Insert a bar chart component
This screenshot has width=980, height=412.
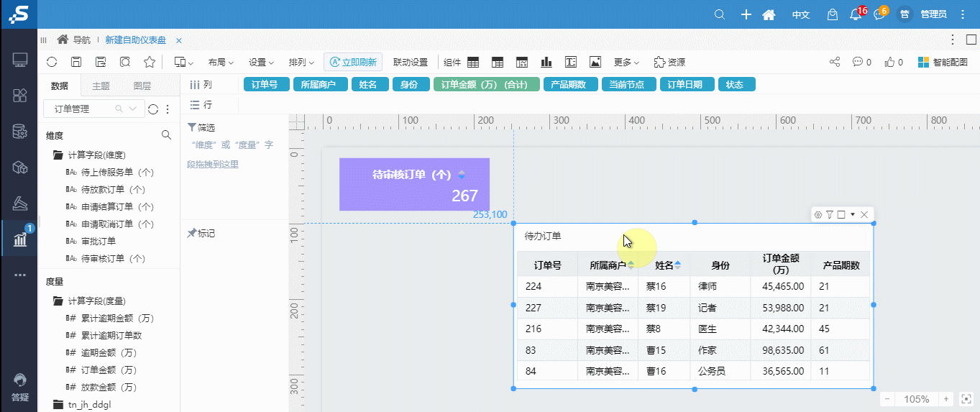546,62
